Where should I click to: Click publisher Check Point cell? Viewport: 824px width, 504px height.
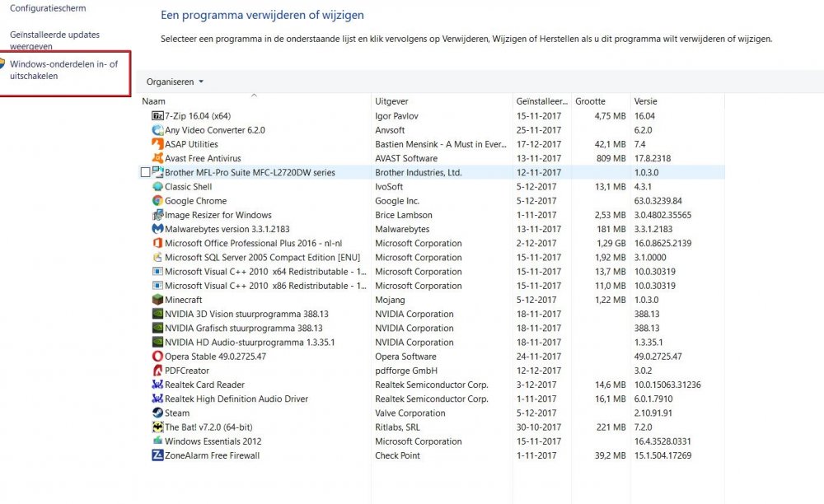pos(397,455)
